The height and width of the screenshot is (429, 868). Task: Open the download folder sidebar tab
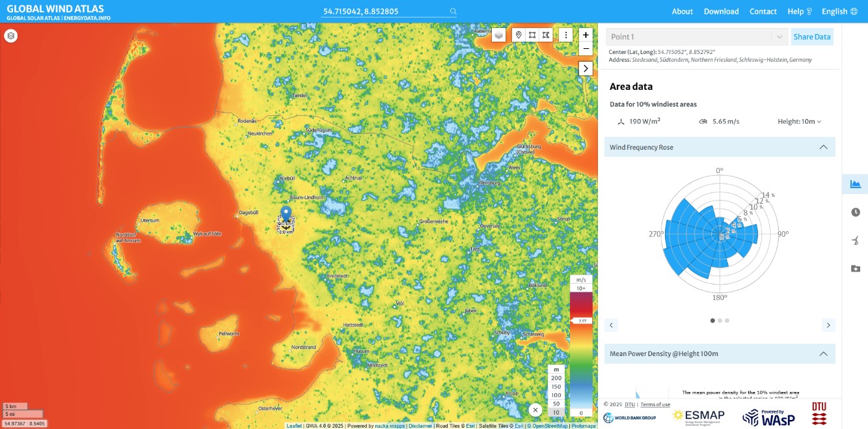coord(855,268)
